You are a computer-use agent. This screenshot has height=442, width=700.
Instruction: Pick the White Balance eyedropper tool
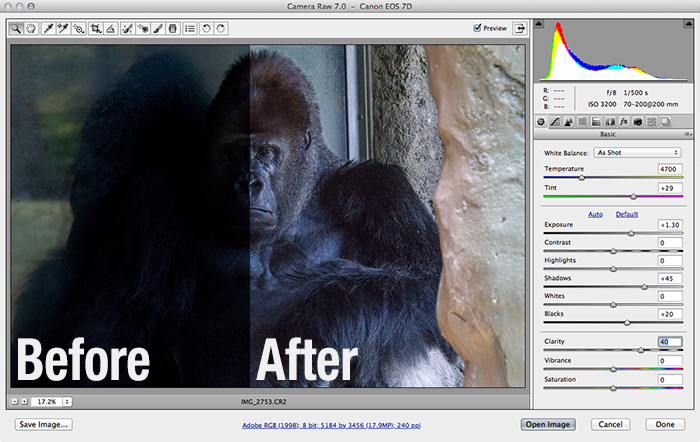(x=48, y=29)
